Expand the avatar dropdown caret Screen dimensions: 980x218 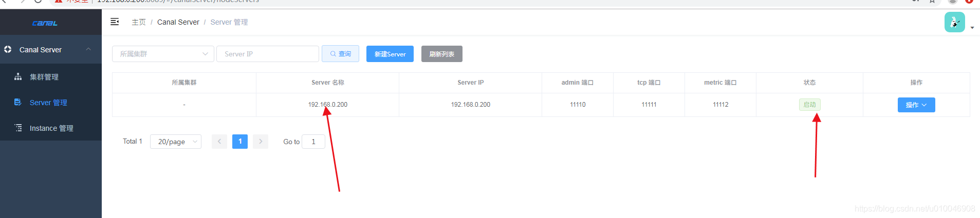972,28
